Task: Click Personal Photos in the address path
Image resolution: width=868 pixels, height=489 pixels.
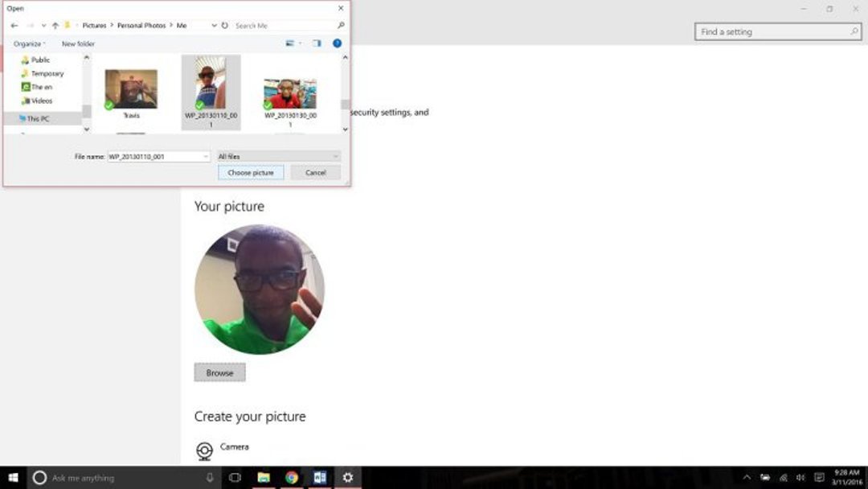Action: pos(141,26)
